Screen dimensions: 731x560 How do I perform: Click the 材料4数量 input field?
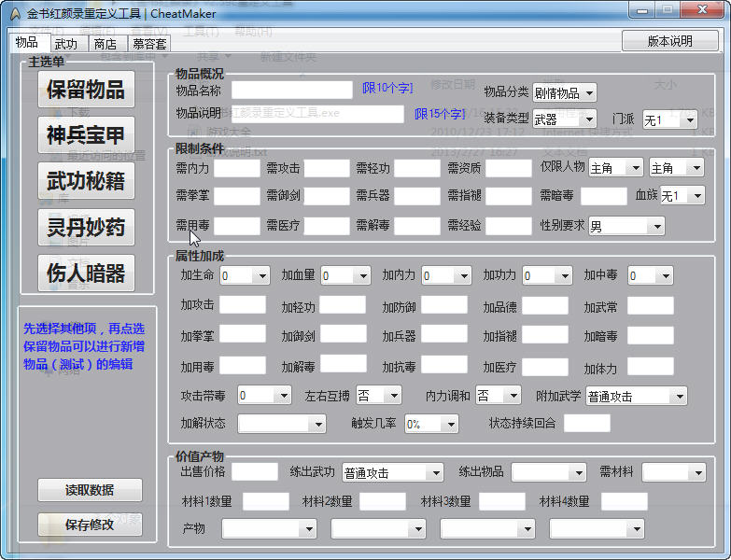click(x=625, y=501)
